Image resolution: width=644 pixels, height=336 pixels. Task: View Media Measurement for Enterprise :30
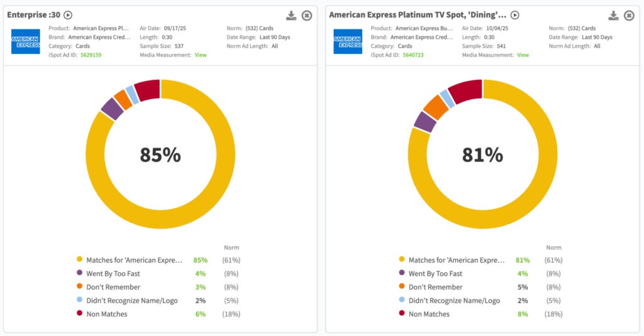201,55
